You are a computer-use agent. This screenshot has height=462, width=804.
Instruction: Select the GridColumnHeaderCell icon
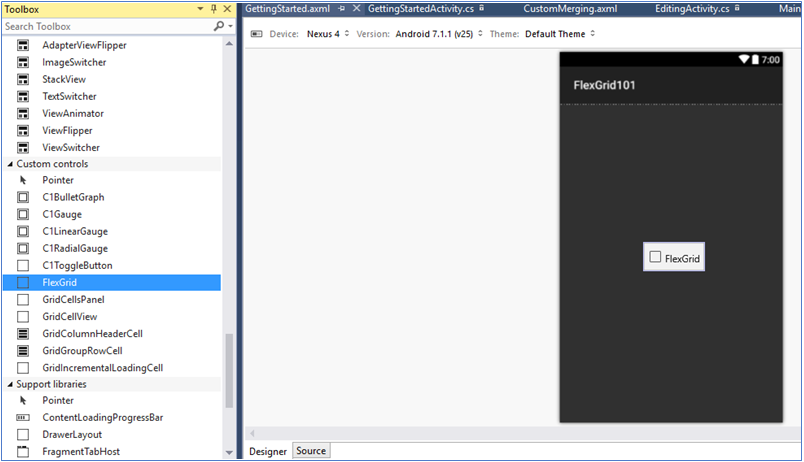click(23, 334)
